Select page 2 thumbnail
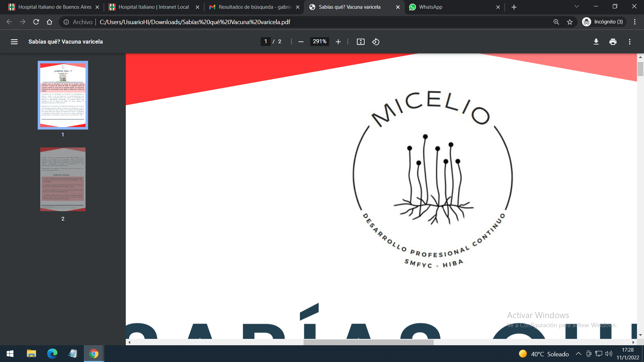The width and height of the screenshot is (644, 362). pos(63,179)
